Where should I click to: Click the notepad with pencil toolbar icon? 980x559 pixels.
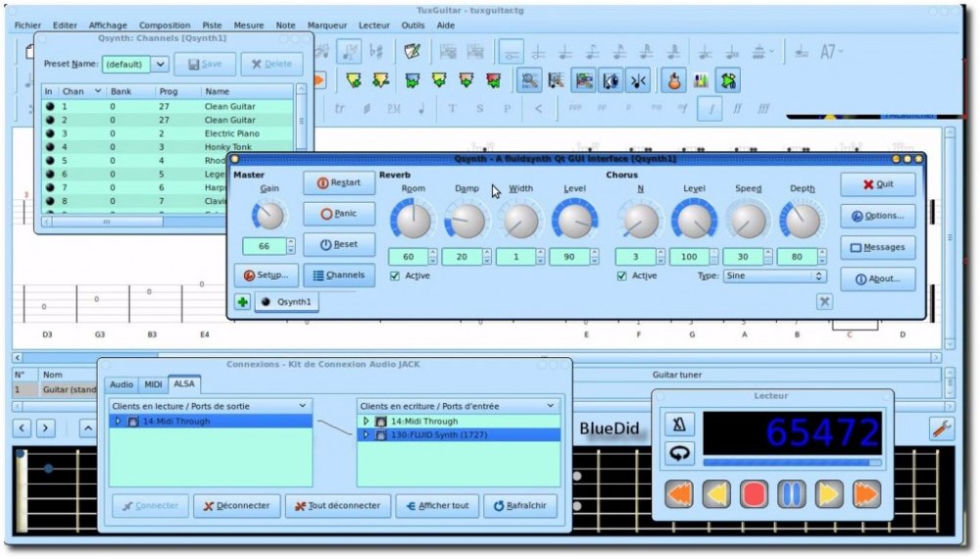[412, 51]
